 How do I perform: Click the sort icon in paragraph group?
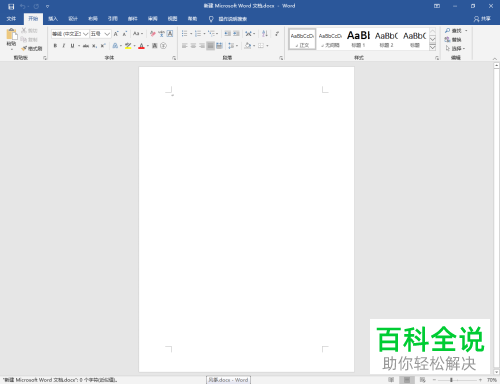tap(265, 34)
